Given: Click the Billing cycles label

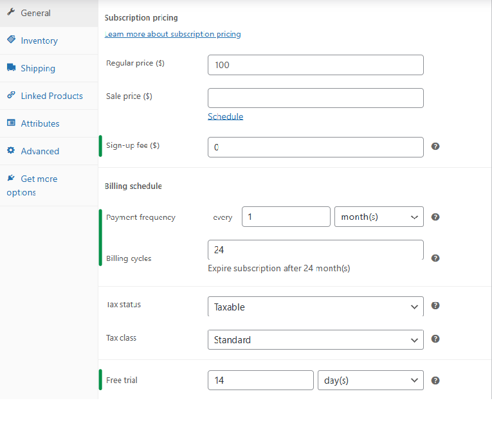Looking at the screenshot, I should point(129,258).
